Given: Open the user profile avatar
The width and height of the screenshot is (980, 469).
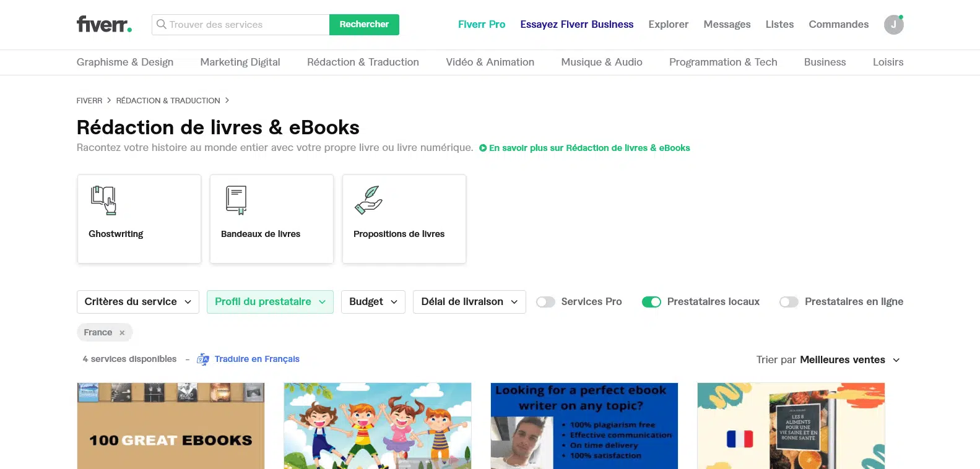Looking at the screenshot, I should pyautogui.click(x=893, y=25).
